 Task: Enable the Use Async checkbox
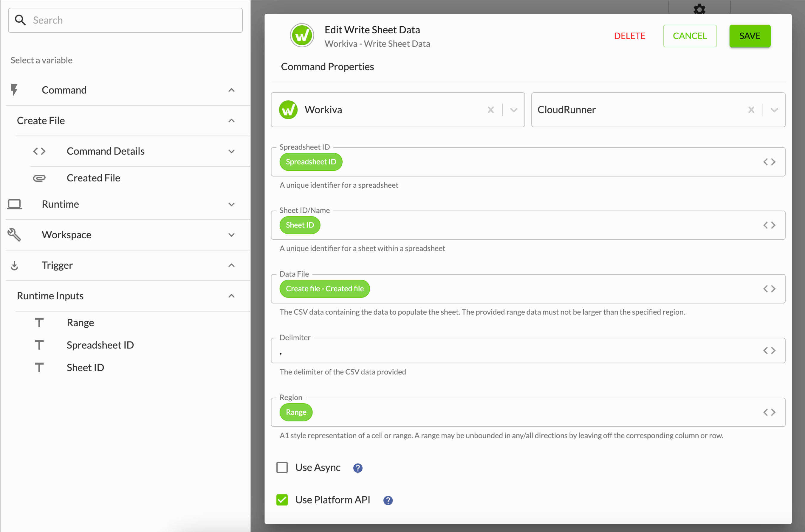(282, 468)
